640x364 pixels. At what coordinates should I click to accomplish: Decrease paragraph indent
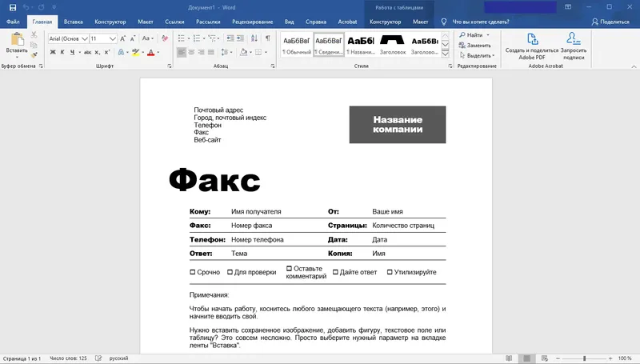tap(230, 38)
